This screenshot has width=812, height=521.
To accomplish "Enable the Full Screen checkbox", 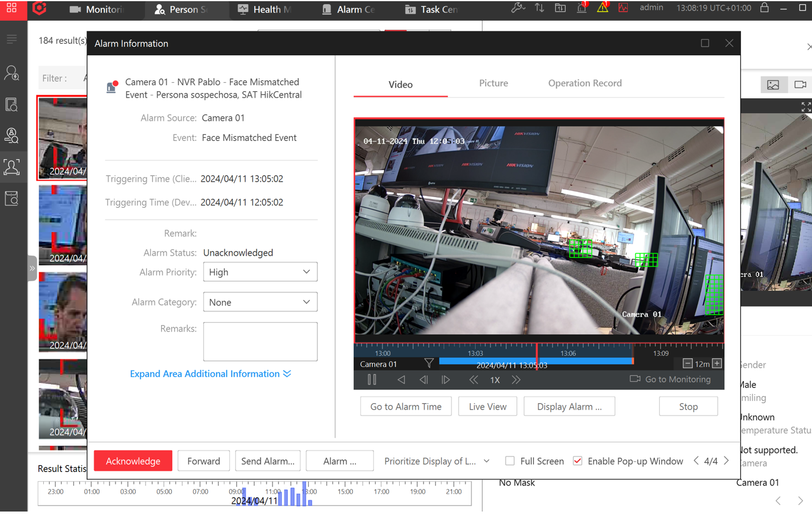I will tap(509, 460).
